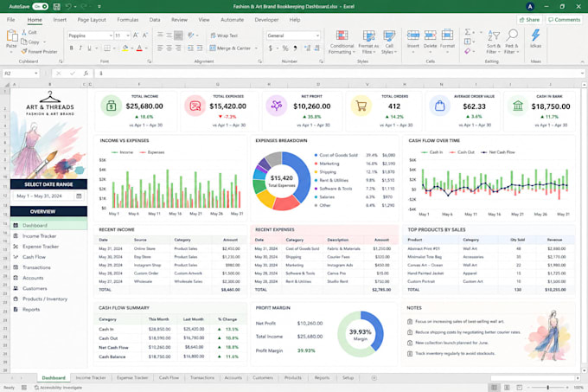Click the Increase Decimal icon

click(x=307, y=48)
